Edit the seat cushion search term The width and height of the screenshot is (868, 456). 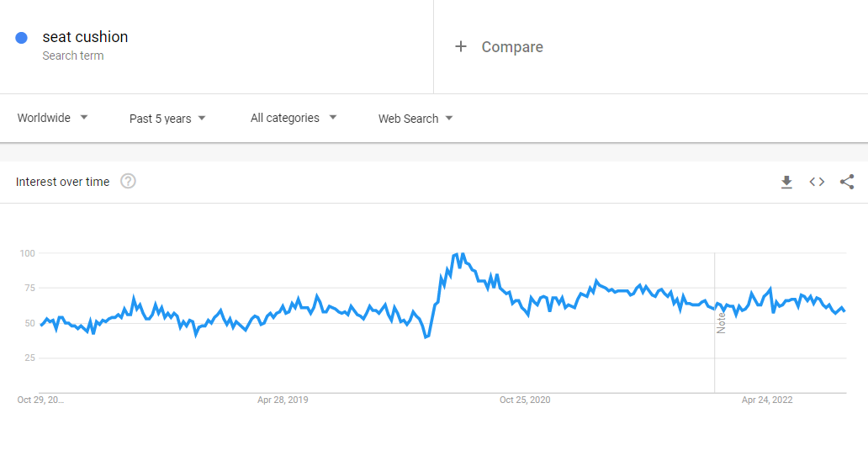85,37
